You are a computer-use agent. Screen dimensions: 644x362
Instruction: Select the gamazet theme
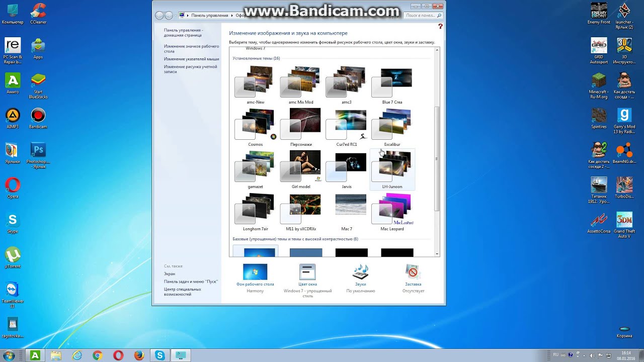pos(255,169)
